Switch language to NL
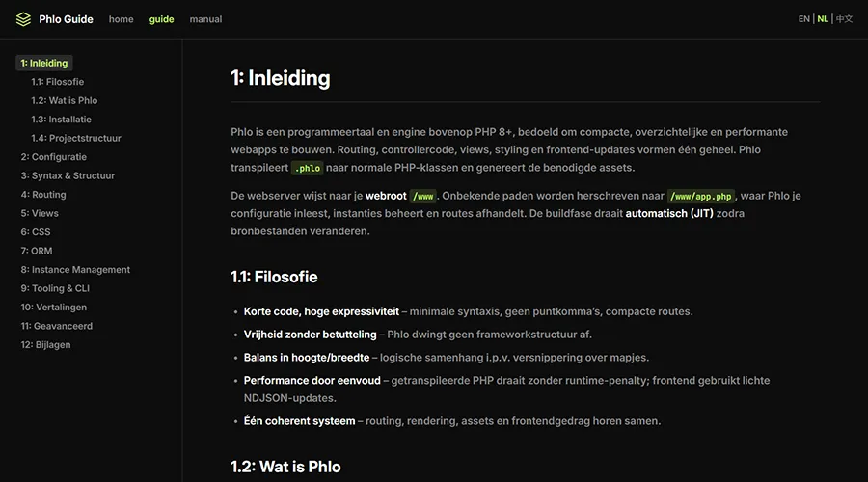 (823, 19)
